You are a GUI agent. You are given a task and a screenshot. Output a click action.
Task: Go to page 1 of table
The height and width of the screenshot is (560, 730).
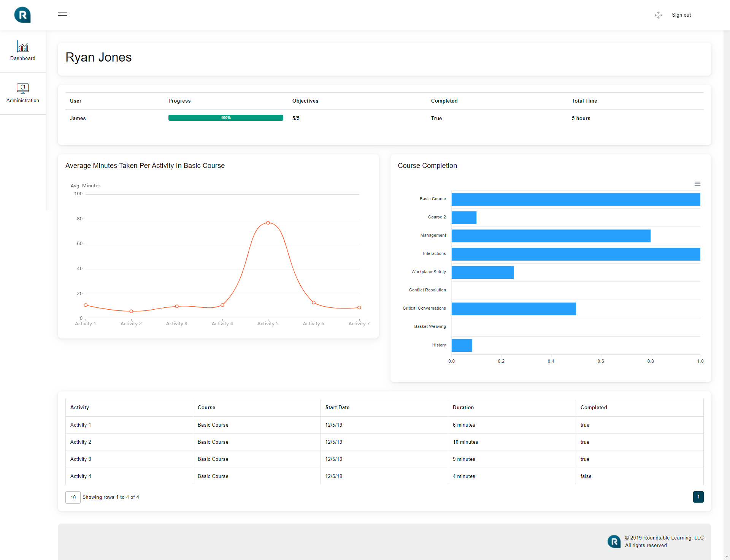point(698,497)
